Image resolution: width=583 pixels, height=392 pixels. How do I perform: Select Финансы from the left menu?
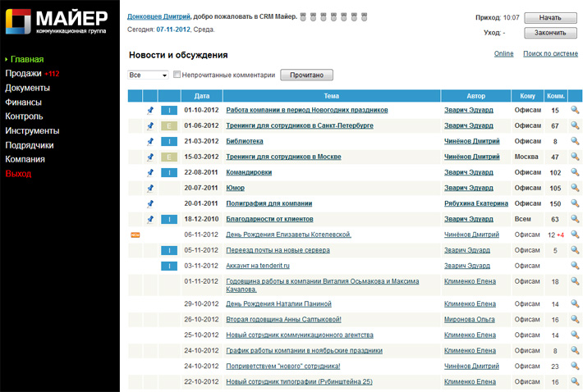23,103
